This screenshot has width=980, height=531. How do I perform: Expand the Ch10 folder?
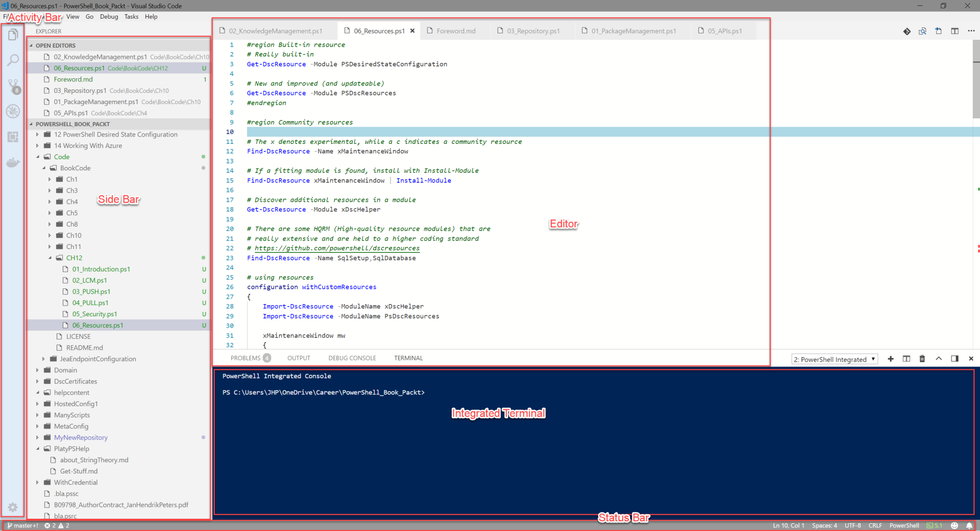click(x=50, y=236)
